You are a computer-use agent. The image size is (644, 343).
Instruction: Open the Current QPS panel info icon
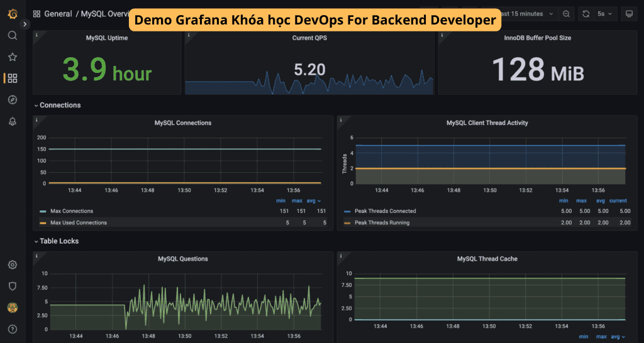(189, 35)
